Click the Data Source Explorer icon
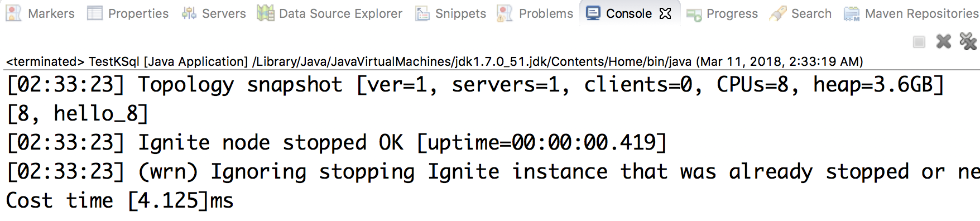The width and height of the screenshot is (980, 221). 265,13
